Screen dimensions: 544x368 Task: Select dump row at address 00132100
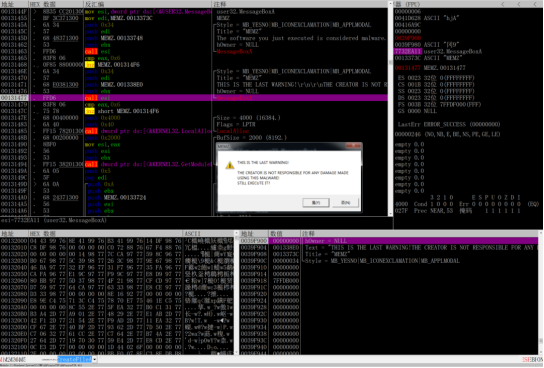click(117, 347)
